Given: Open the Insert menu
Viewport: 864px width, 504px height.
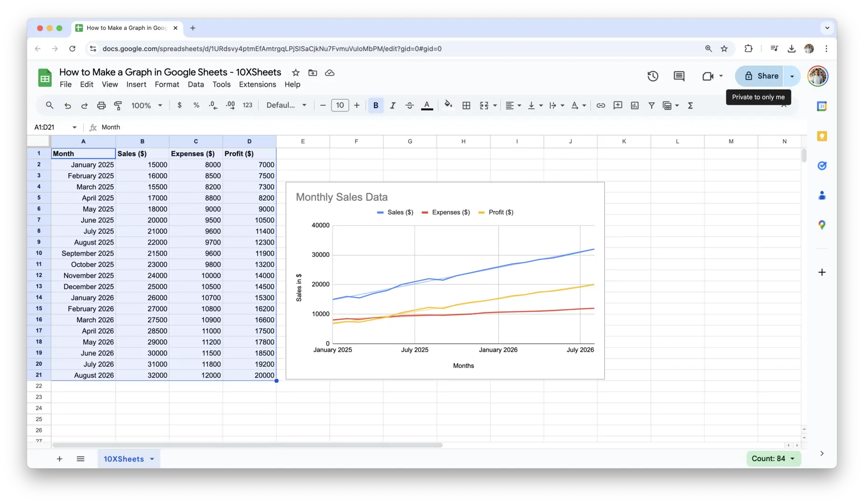Looking at the screenshot, I should tap(136, 84).
